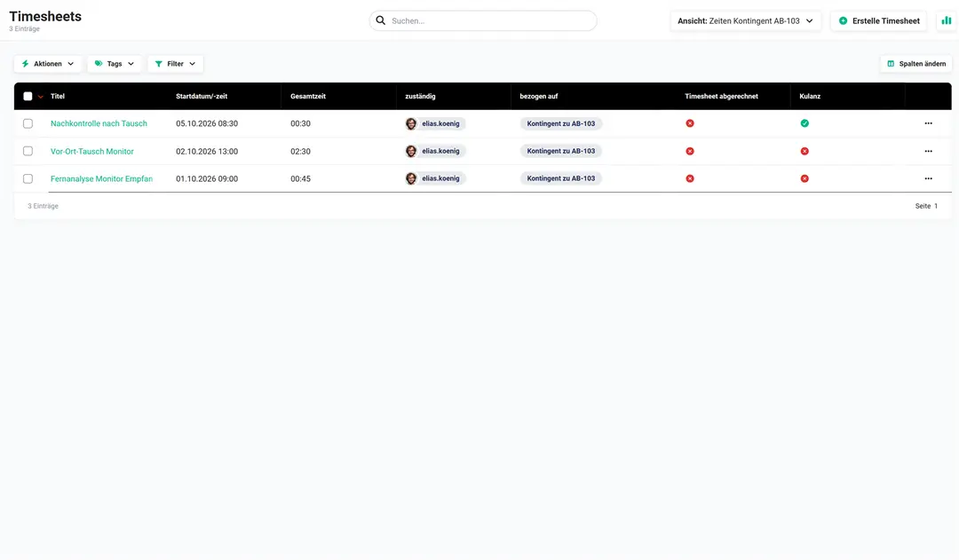Open Nachkontrolle nach Tausch link
The width and height of the screenshot is (959, 560).
tap(99, 123)
